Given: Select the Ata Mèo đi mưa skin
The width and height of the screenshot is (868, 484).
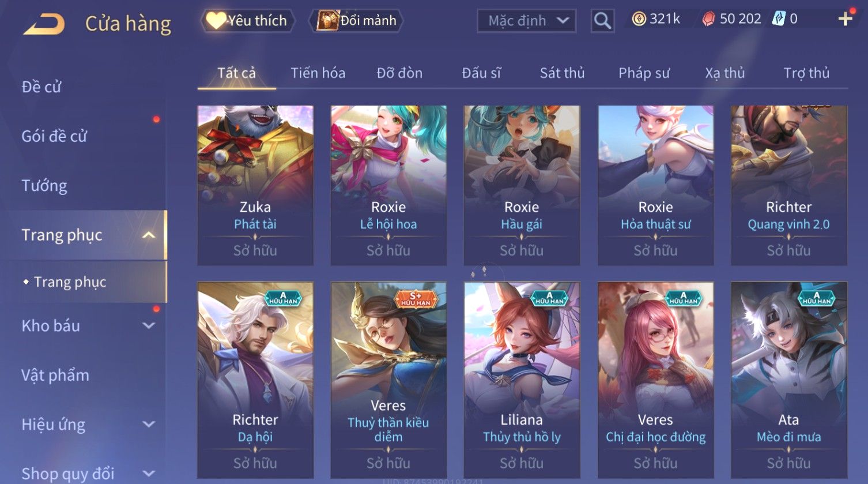Looking at the screenshot, I should click(789, 380).
